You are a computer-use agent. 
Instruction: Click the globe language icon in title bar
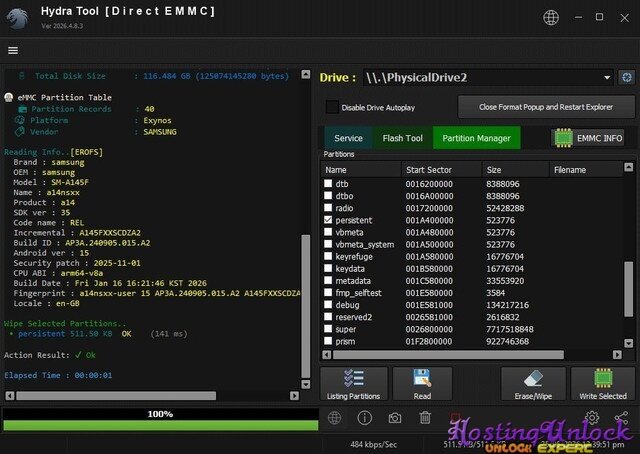(x=551, y=18)
